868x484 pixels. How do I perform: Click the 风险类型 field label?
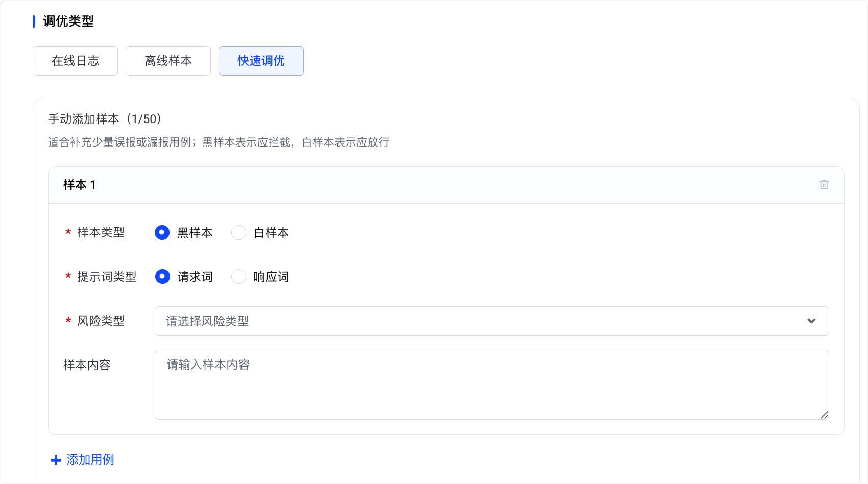tap(101, 321)
